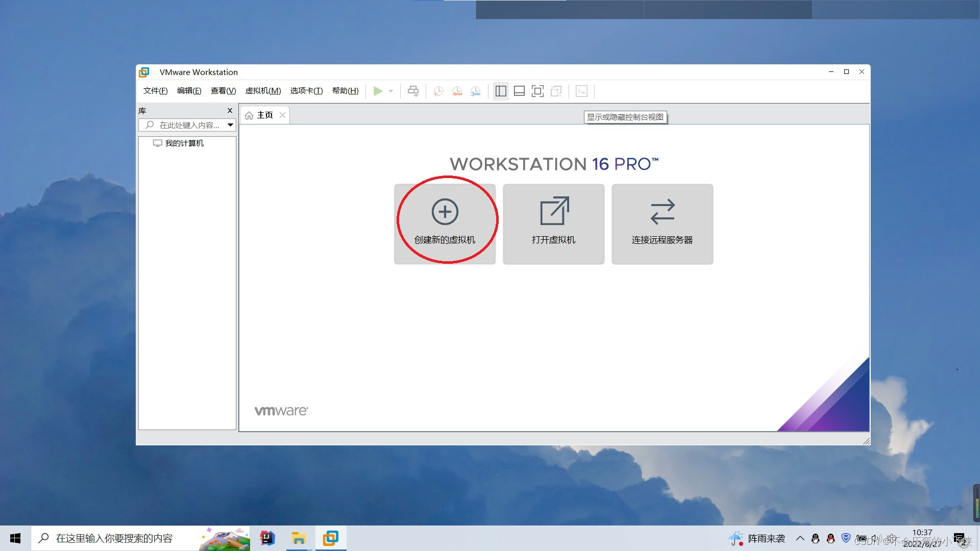Open File Explorer from the taskbar
The width and height of the screenshot is (980, 551).
pyautogui.click(x=299, y=538)
